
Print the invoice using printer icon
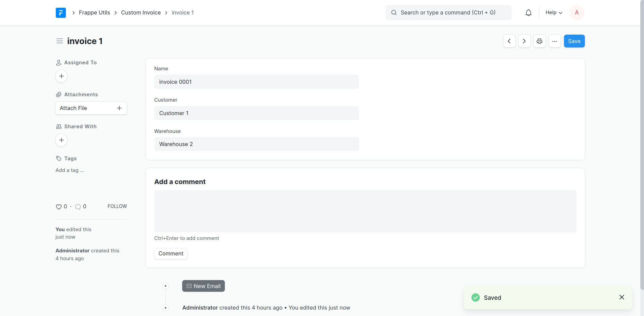point(539,41)
